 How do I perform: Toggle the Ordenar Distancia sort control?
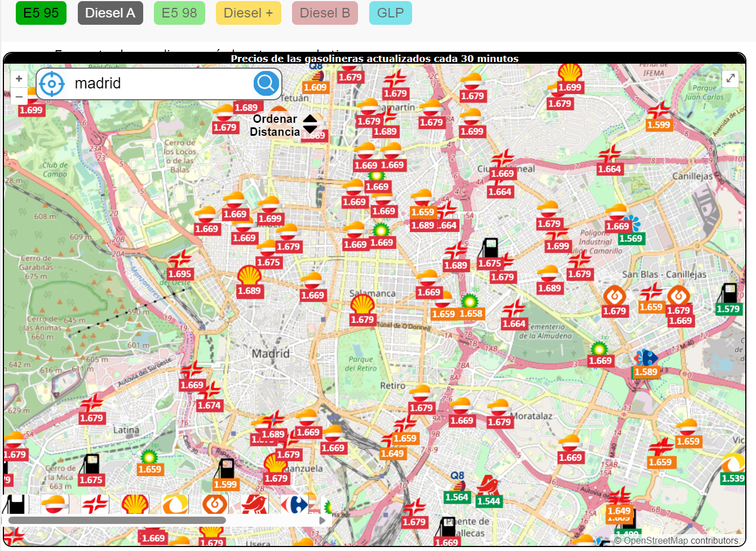click(x=285, y=125)
